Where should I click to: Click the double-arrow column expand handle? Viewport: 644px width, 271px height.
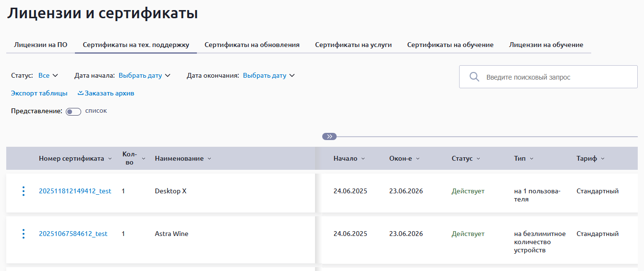329,137
